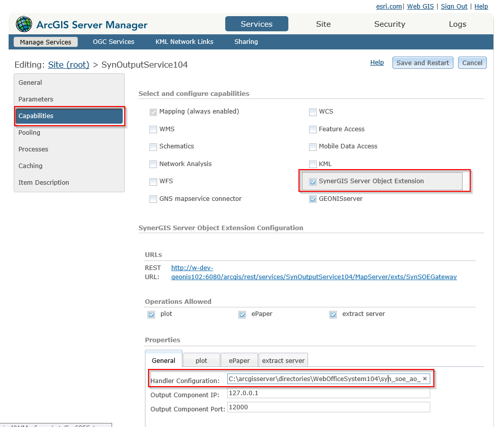
Task: Select the Sharing tab
Action: click(x=246, y=42)
